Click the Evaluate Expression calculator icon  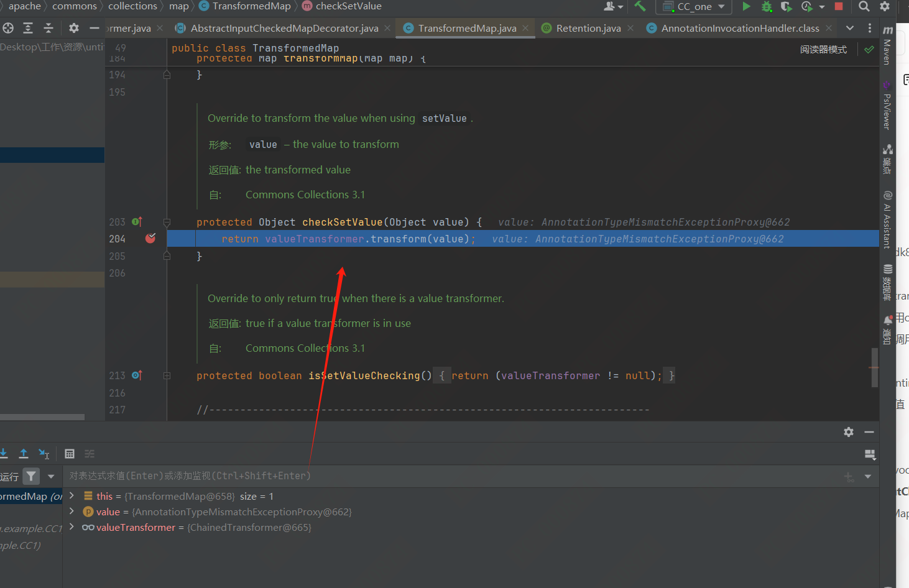(70, 454)
